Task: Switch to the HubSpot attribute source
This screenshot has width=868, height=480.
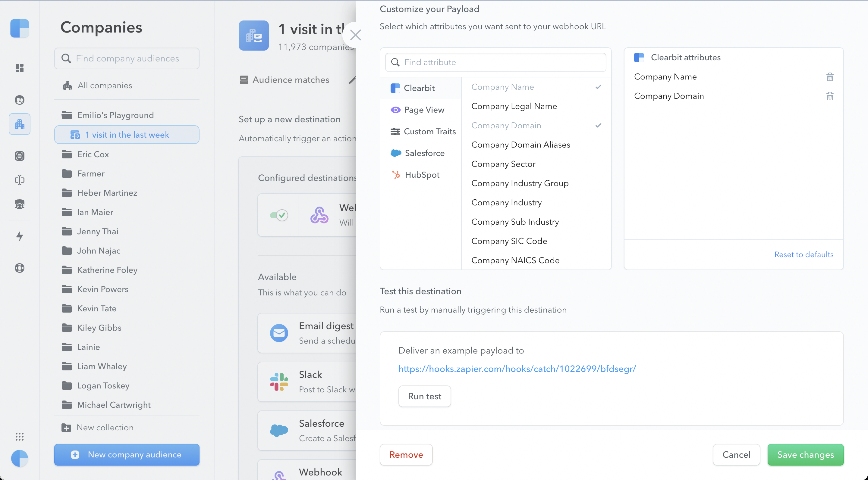Action: pyautogui.click(x=421, y=175)
